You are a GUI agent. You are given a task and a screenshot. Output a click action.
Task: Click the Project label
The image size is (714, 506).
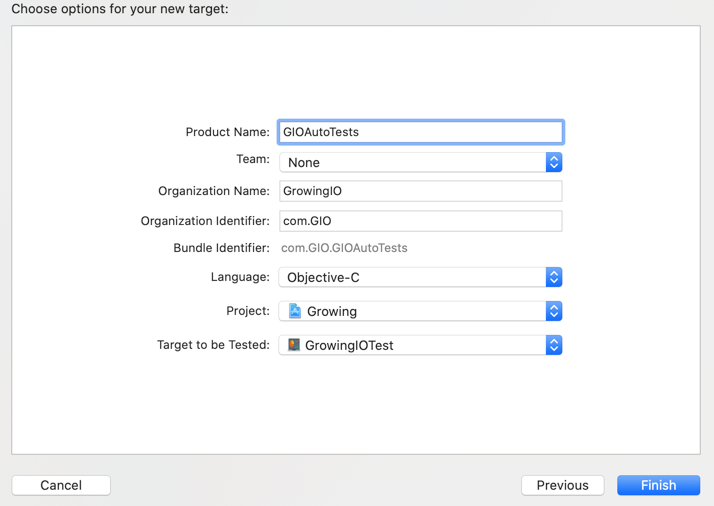248,311
